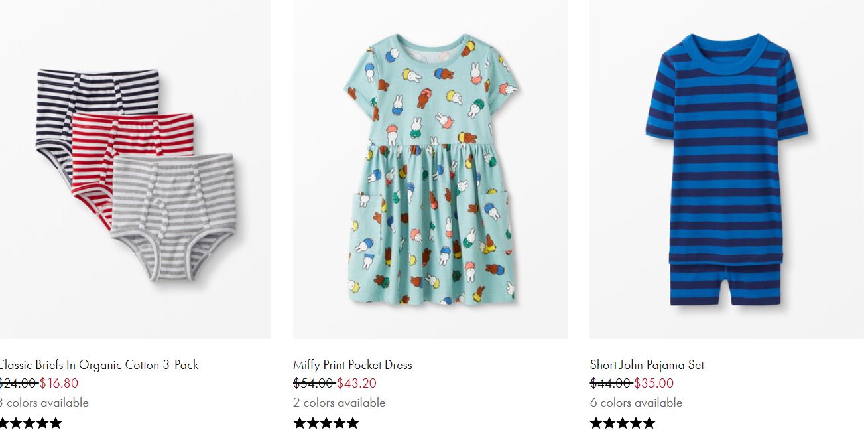Click the Classic Briefs In Organic Cotton title
The height and width of the screenshot is (434, 868).
click(x=99, y=365)
